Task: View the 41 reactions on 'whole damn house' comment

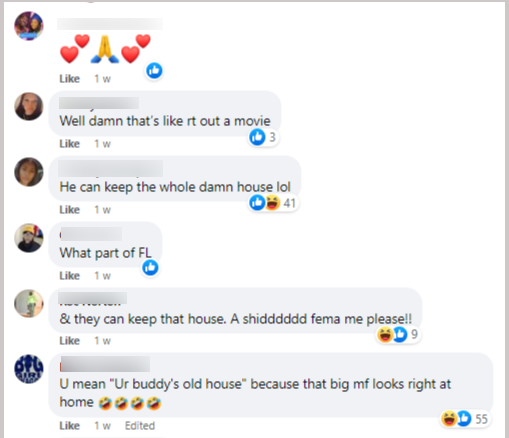Action: click(273, 203)
